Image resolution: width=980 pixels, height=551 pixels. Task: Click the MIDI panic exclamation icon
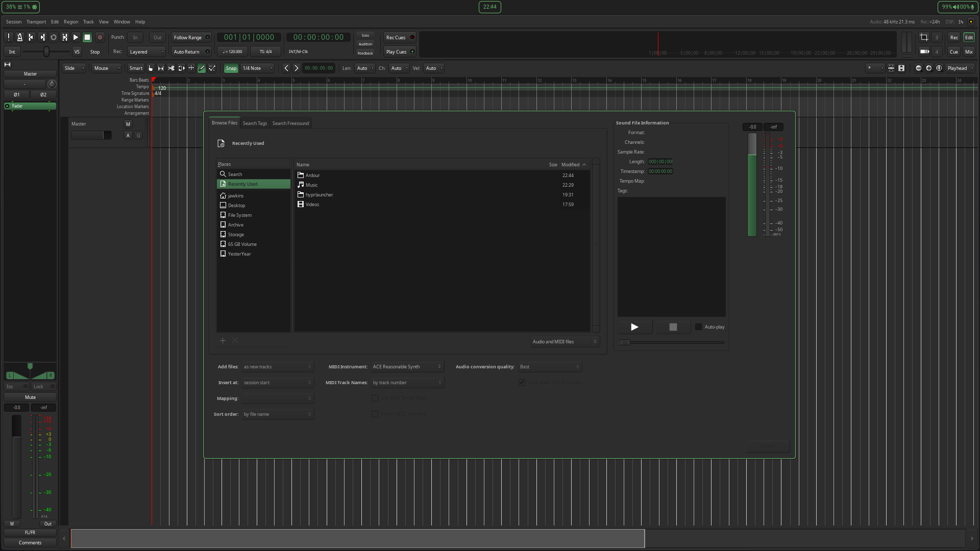pos(9,37)
